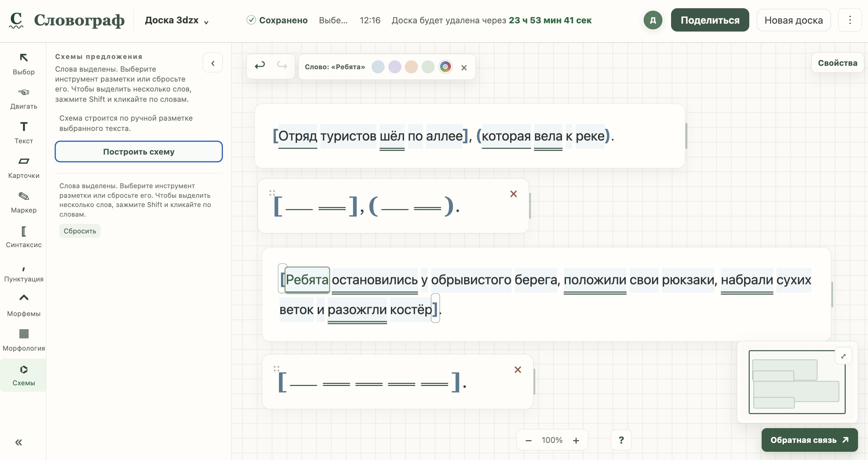This screenshot has height=460, width=868.
Task: Select the Схемы tool in sidebar
Action: pos(23,375)
